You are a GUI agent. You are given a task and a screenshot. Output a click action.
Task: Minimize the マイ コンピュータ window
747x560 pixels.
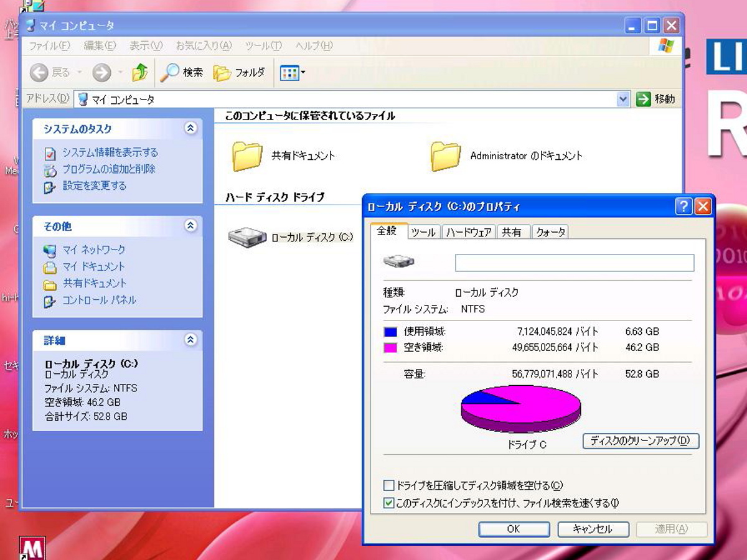point(634,26)
